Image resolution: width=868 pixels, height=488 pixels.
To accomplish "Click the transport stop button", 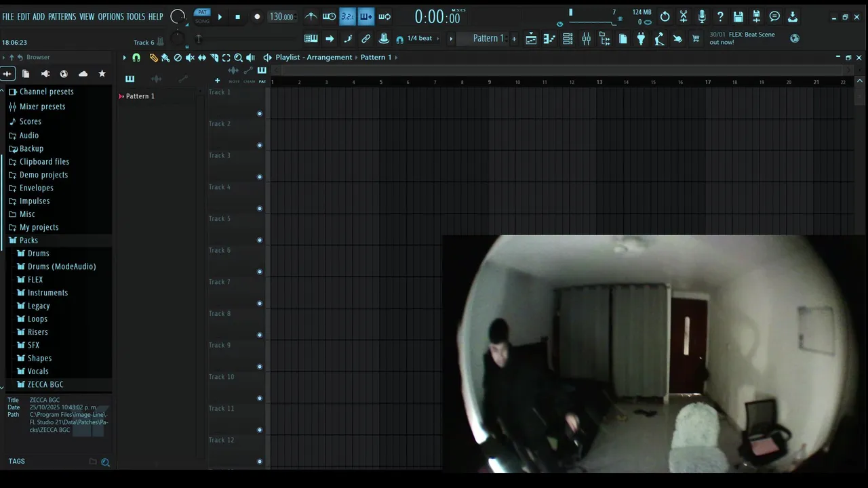I will [x=237, y=17].
